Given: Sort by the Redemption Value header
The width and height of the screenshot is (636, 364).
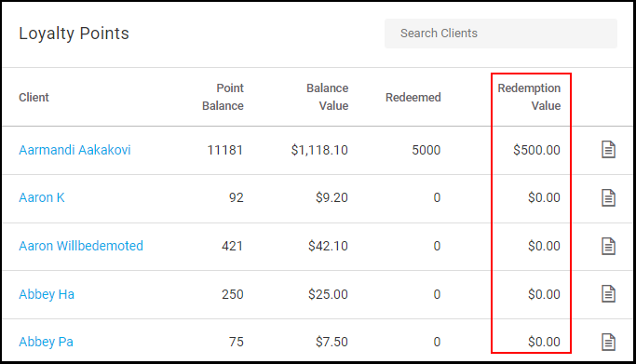Looking at the screenshot, I should pos(529,97).
